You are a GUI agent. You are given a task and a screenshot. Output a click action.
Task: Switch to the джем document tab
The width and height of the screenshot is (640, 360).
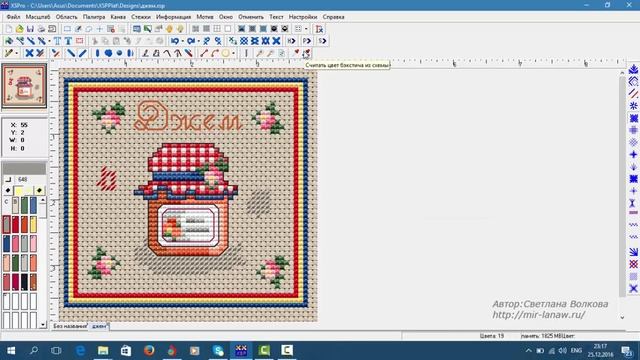click(x=99, y=326)
